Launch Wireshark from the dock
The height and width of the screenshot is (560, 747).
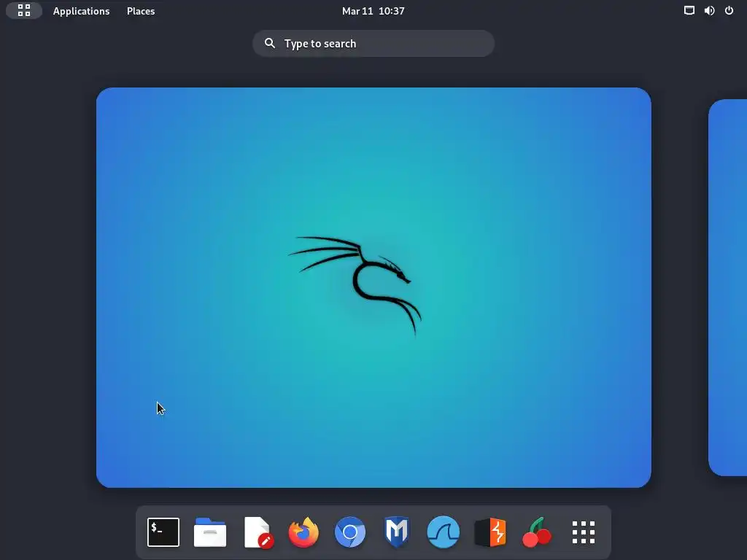(444, 532)
